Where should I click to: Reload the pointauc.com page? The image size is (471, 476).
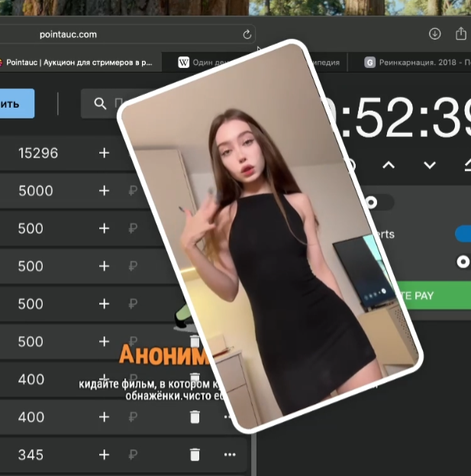pyautogui.click(x=247, y=34)
